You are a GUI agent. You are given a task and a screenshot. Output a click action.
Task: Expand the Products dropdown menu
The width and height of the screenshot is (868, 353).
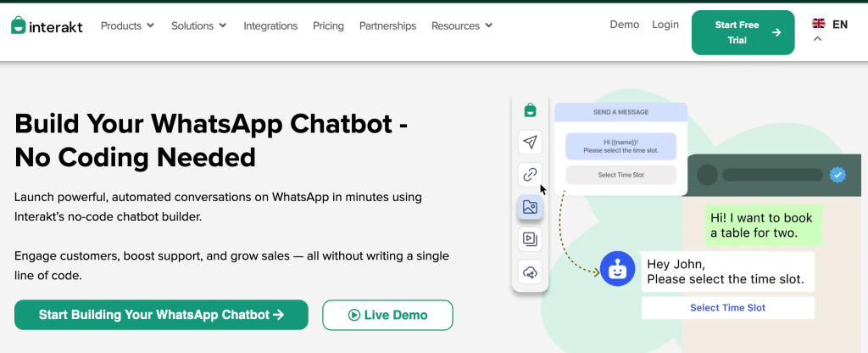(127, 25)
